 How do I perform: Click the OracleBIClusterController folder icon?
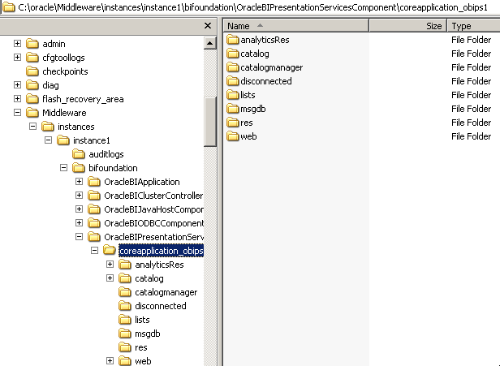94,196
